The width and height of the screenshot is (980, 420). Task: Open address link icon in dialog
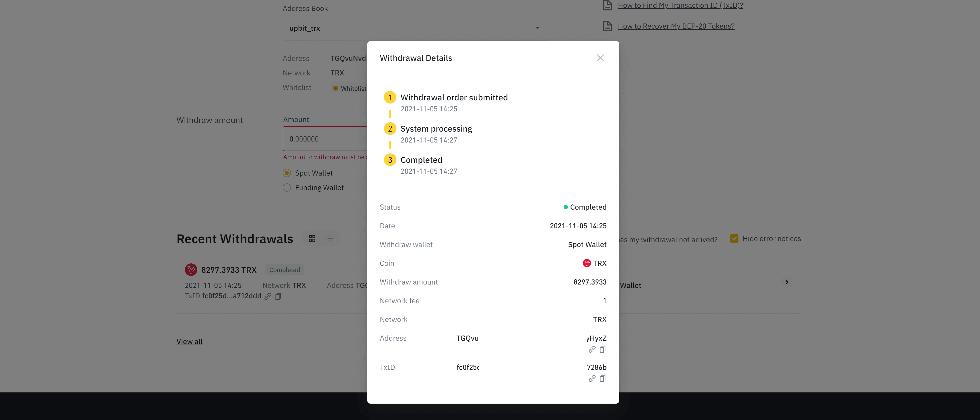pos(592,349)
